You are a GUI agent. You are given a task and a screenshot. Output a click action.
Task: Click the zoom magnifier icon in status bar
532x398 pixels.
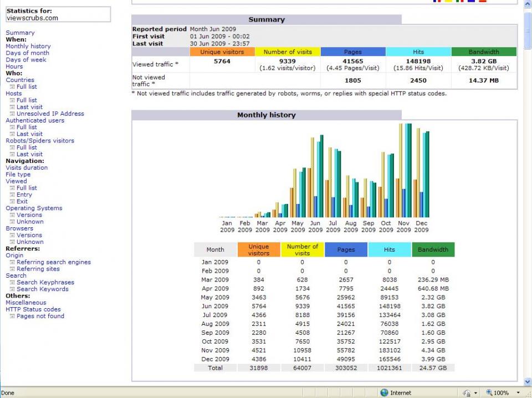point(489,392)
